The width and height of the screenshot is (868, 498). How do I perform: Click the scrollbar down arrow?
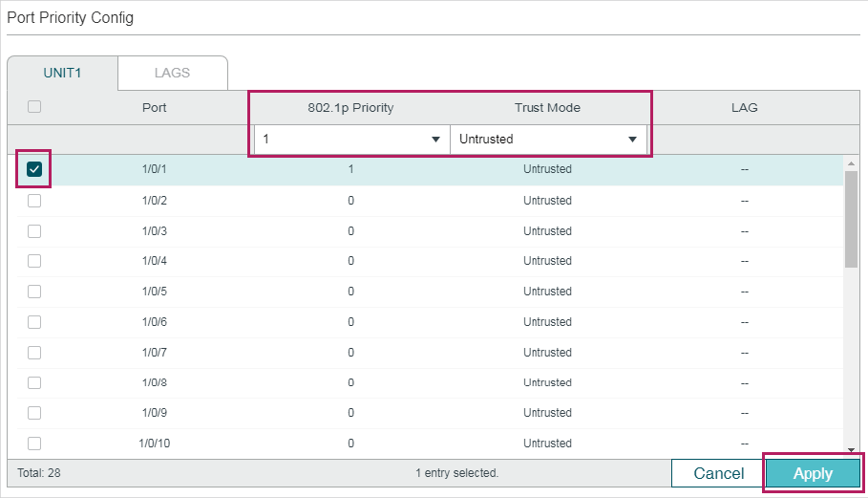pyautogui.click(x=851, y=450)
